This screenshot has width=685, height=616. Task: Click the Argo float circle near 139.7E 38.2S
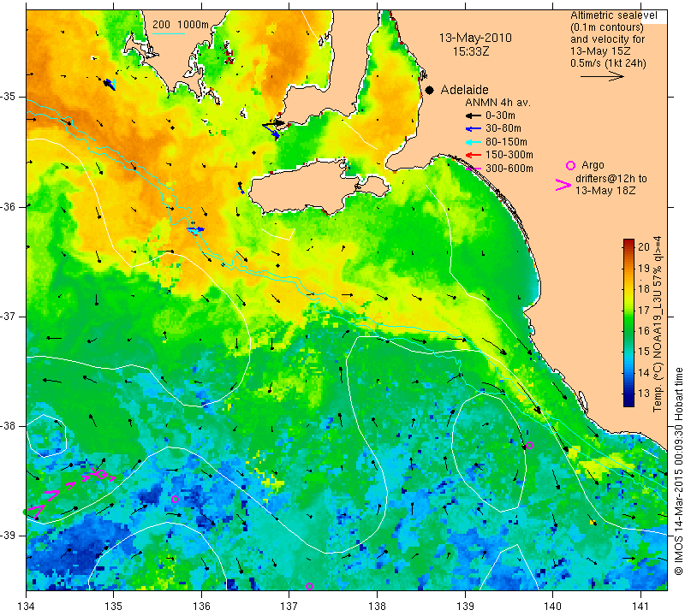pos(529,445)
